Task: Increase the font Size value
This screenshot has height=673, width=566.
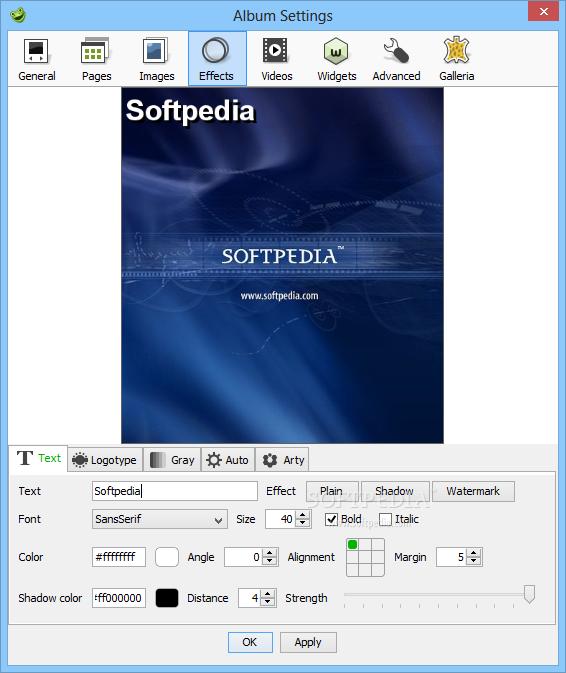Action: coord(303,515)
